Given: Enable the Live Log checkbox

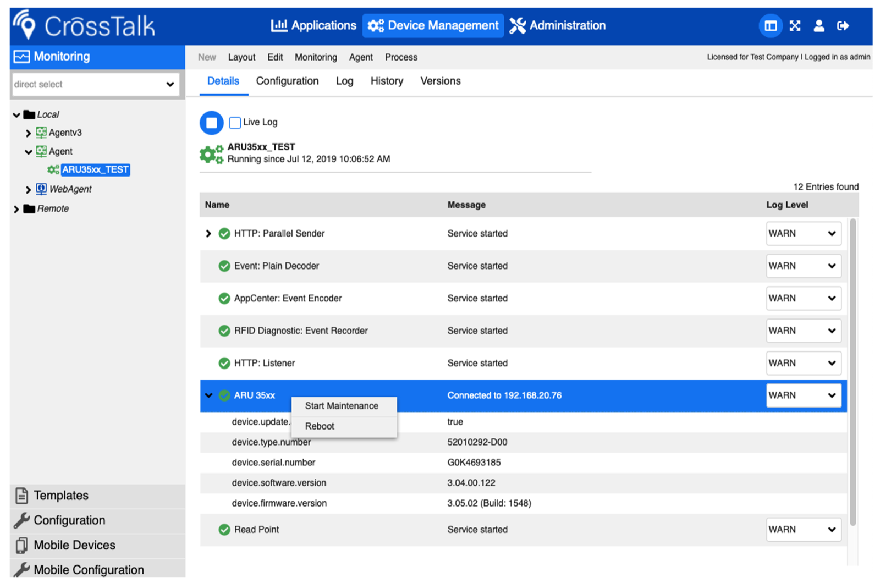Looking at the screenshot, I should 235,122.
